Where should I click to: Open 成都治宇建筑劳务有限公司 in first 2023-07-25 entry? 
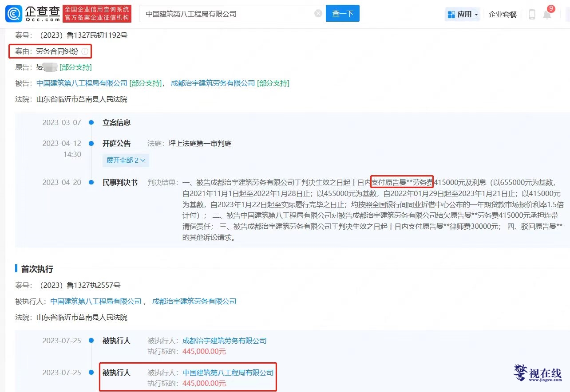coord(225,341)
